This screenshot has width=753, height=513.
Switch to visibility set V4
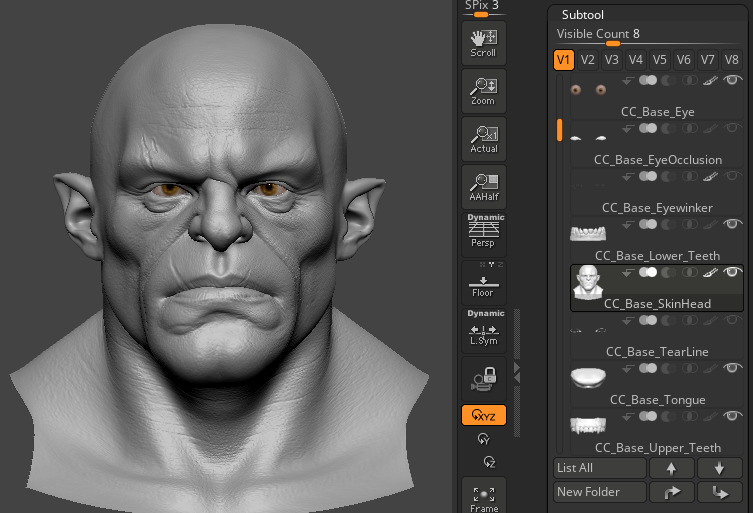(x=635, y=60)
